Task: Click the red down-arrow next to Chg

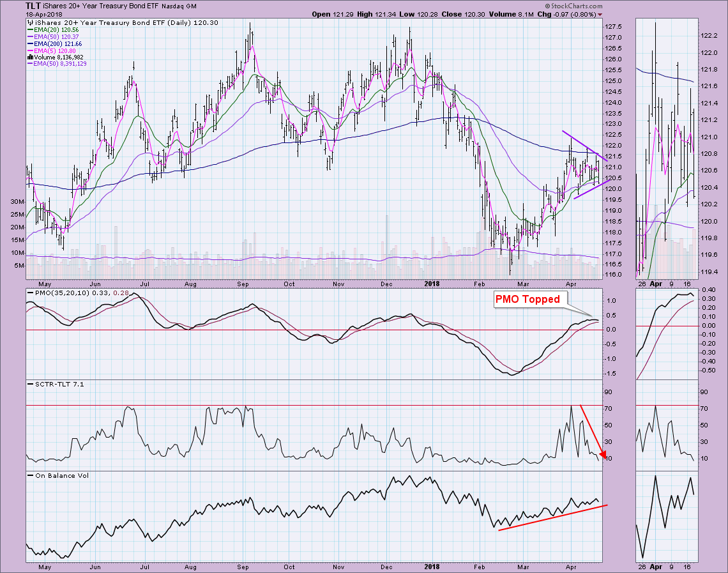Action: 600,15
